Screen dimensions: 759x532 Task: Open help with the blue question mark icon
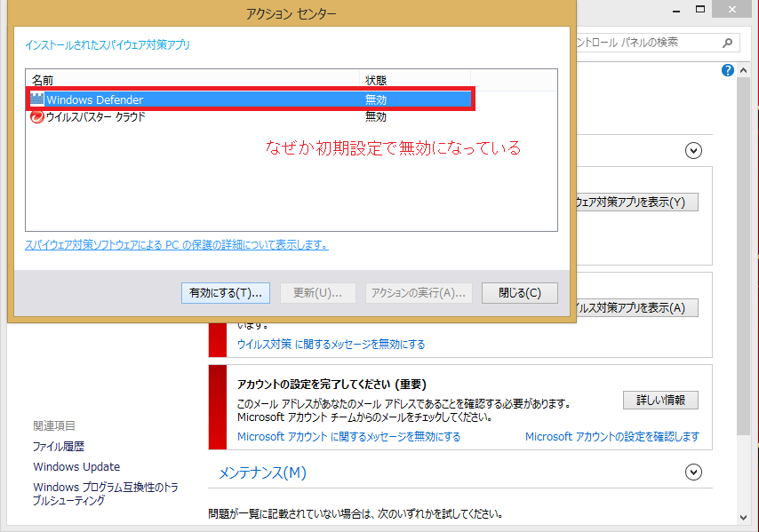click(728, 71)
